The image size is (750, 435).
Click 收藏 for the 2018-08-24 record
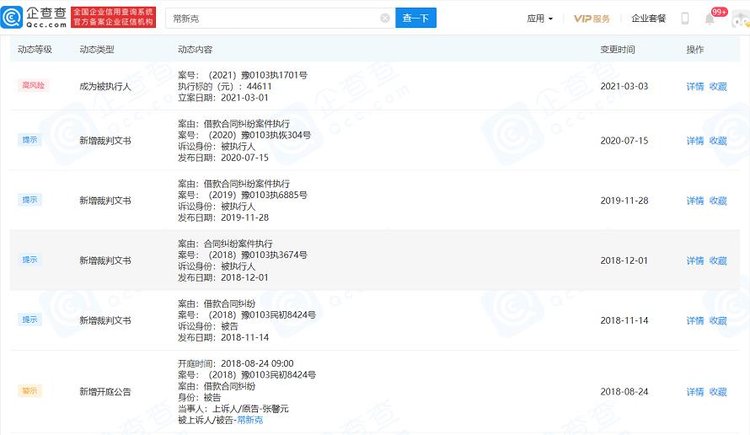point(718,391)
